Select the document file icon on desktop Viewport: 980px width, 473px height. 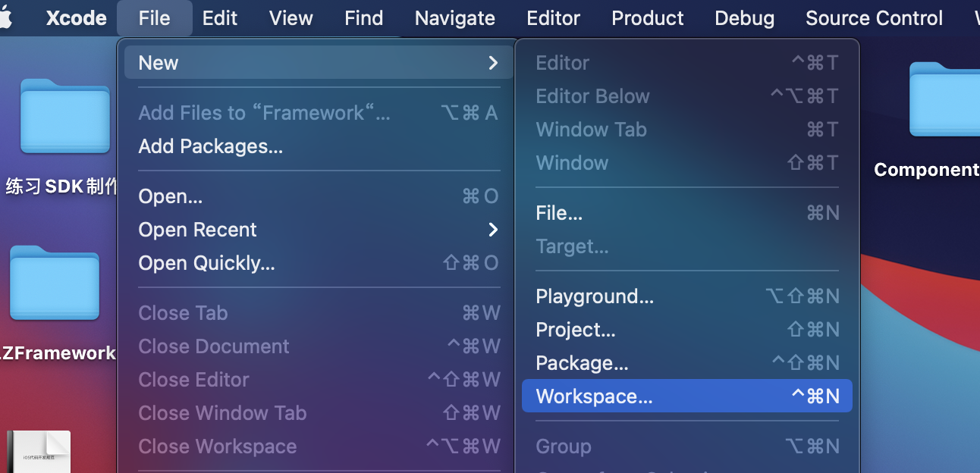pyautogui.click(x=38, y=452)
